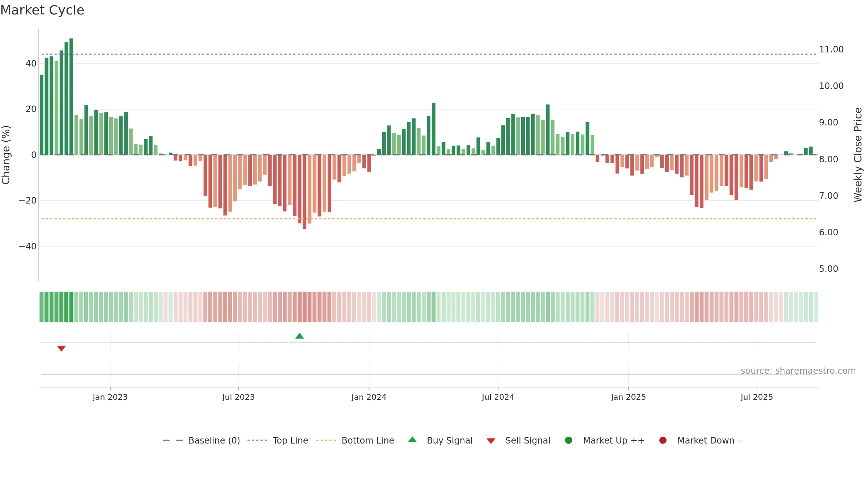
Task: Click the 7.00 price axis label
Action: pos(829,196)
